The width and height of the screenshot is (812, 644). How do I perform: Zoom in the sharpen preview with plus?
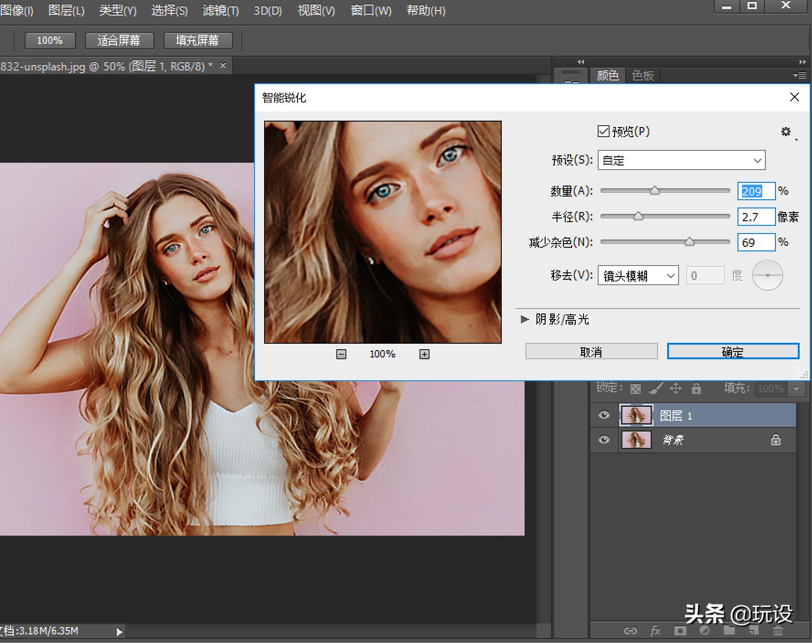[x=425, y=354]
